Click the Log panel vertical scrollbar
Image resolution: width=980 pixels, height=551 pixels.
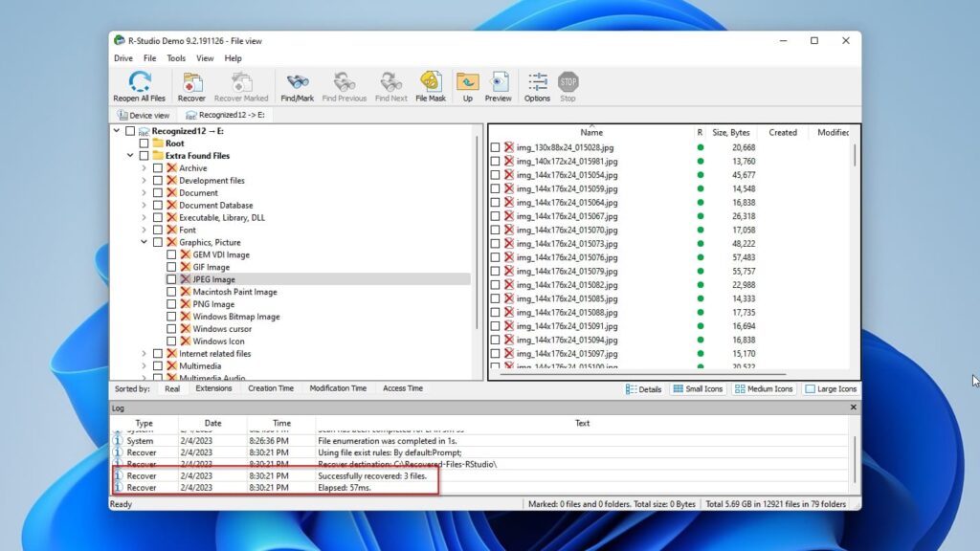pyautogui.click(x=855, y=459)
